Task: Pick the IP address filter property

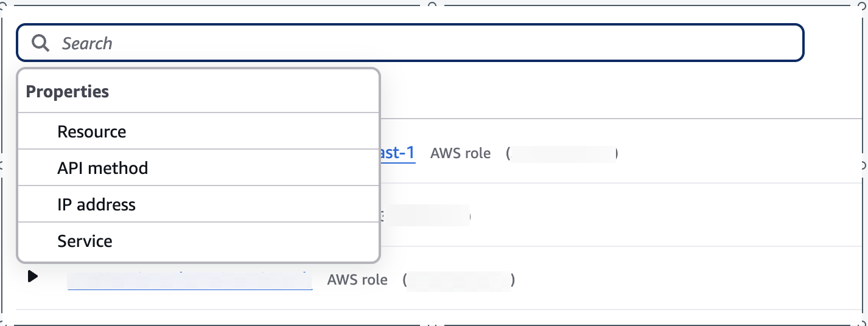Action: click(x=96, y=205)
